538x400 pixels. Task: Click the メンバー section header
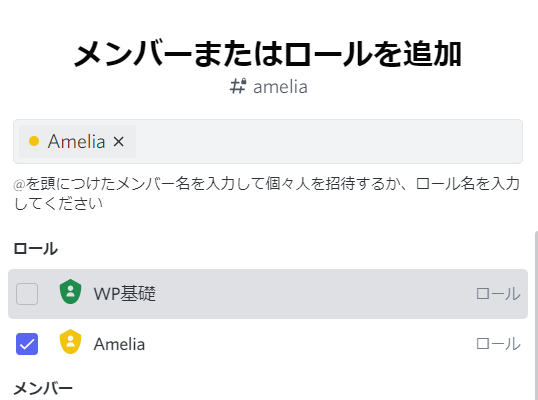[x=43, y=388]
